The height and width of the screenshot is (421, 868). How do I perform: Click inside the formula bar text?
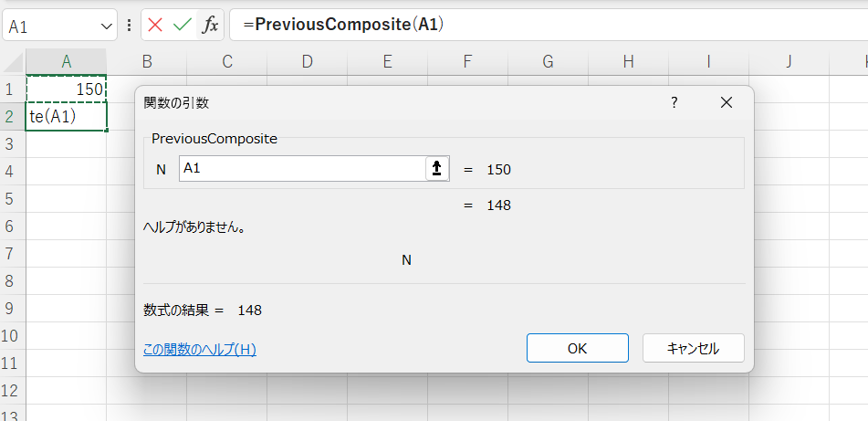pos(548,25)
